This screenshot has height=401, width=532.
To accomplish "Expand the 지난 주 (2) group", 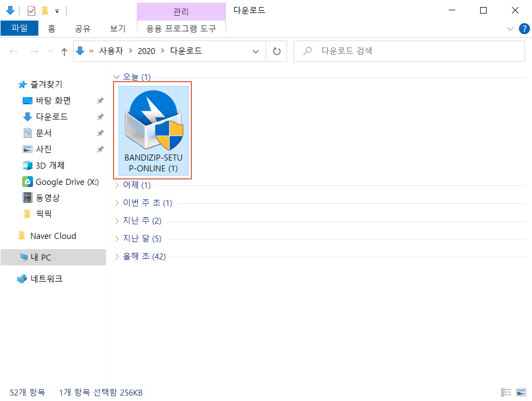I will point(117,221).
